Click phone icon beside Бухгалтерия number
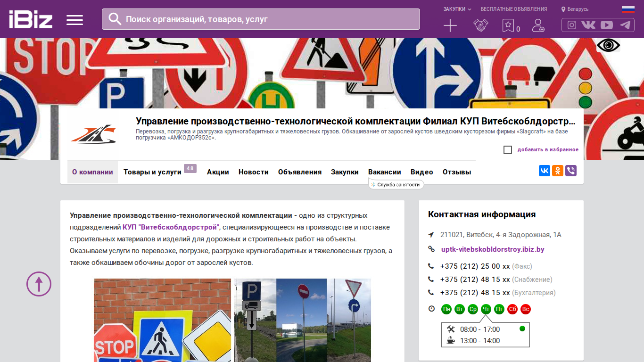Screen dimensions: 644x362 [431, 293]
